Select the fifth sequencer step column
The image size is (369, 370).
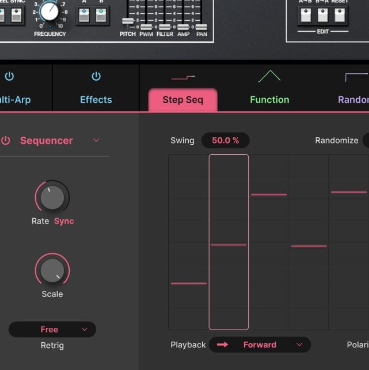349,242
